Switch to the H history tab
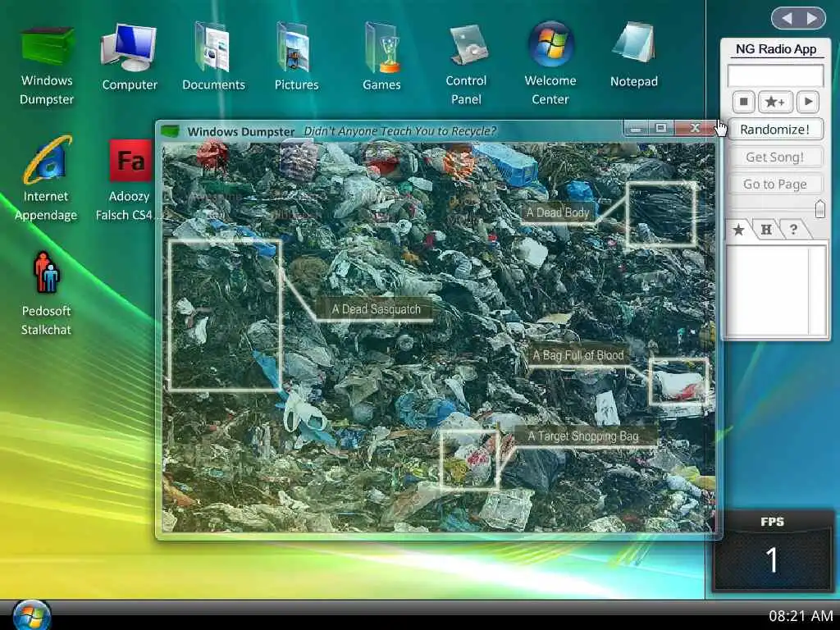The width and height of the screenshot is (840, 630). pos(766,230)
